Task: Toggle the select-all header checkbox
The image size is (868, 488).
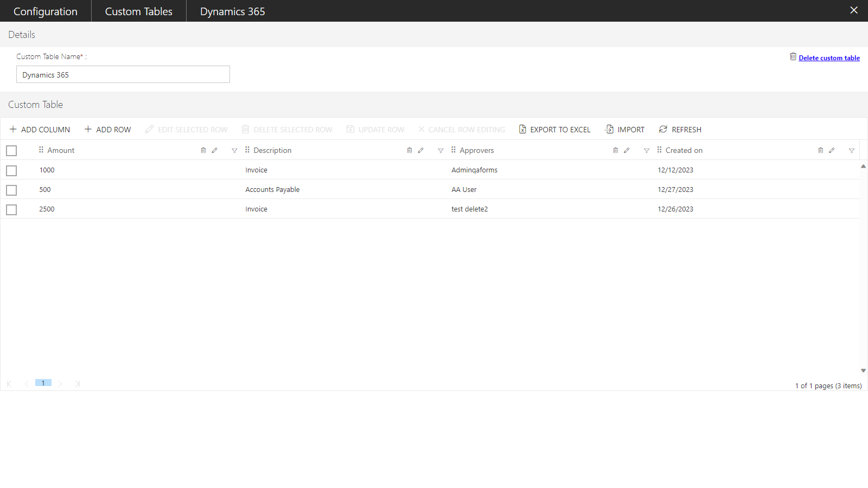Action: (11, 151)
